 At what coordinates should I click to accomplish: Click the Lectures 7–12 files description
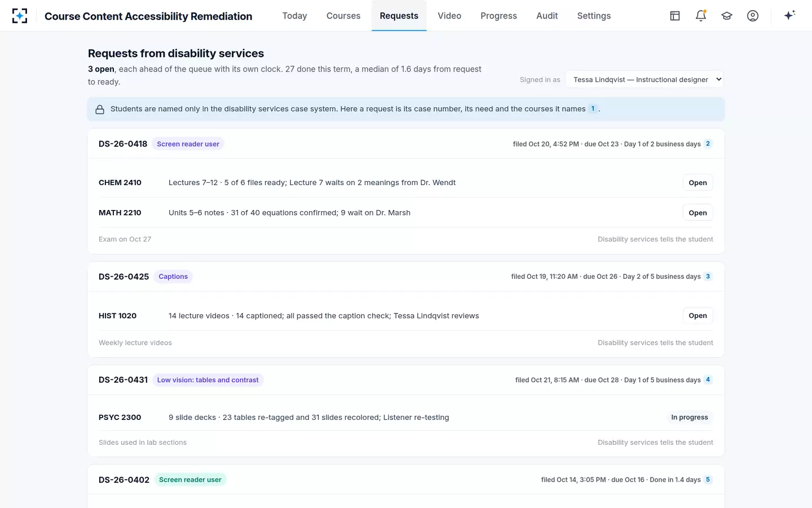312,183
